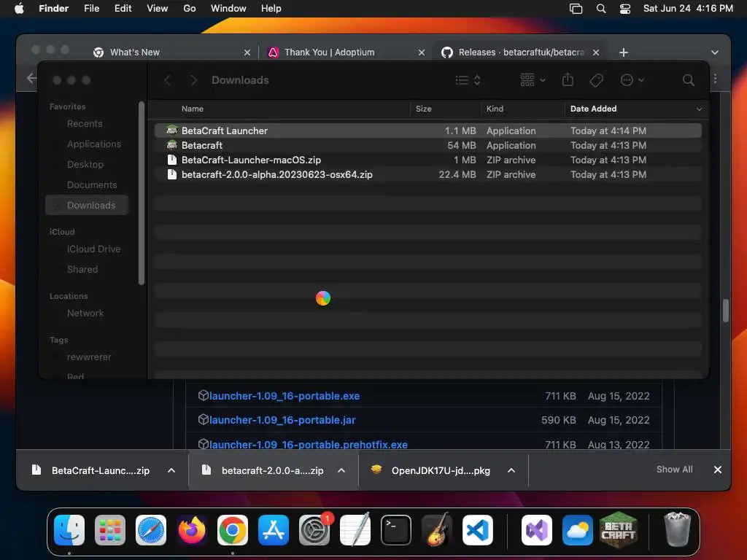Expand options for BetaCraft-Launc....zip download

point(171,470)
